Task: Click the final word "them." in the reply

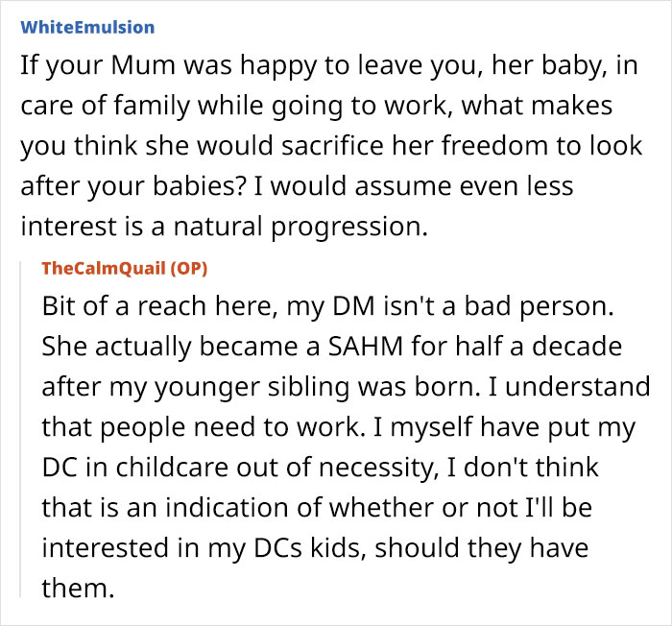Action: click(78, 589)
